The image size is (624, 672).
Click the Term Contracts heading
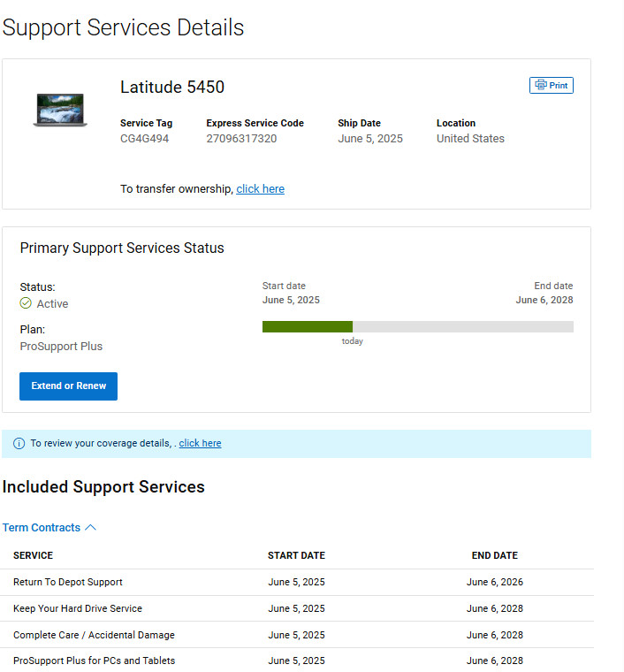42,527
